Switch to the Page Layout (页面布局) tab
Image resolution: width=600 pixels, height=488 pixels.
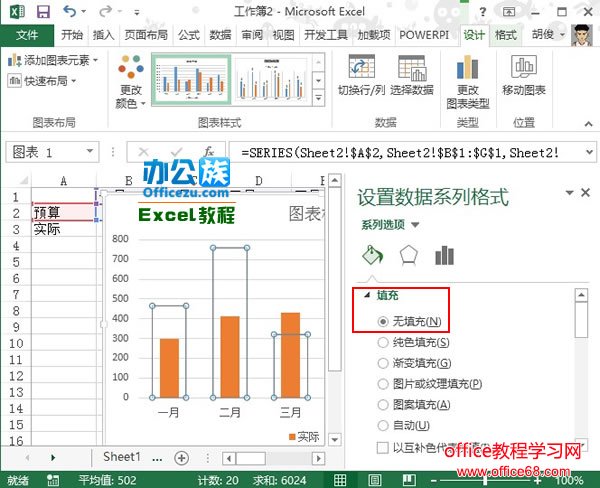pyautogui.click(x=146, y=35)
